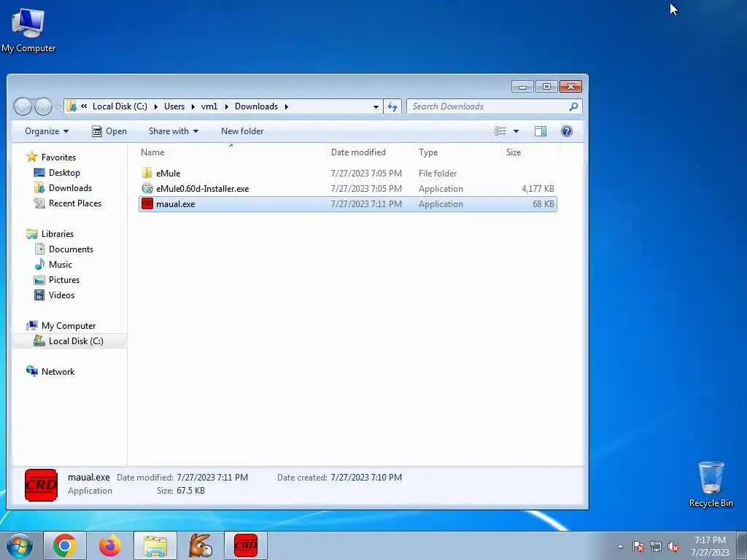Open the Windows Start button
The width and height of the screenshot is (747, 560).
(x=20, y=545)
